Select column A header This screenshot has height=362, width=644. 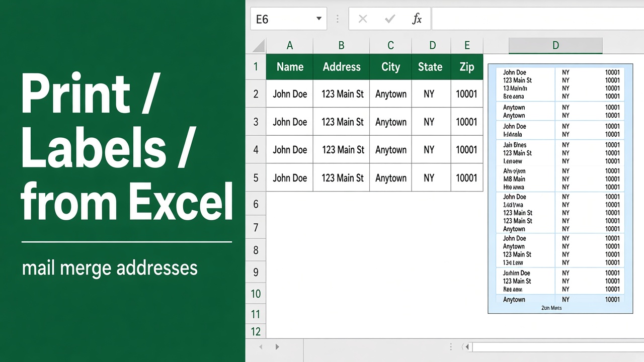[289, 46]
